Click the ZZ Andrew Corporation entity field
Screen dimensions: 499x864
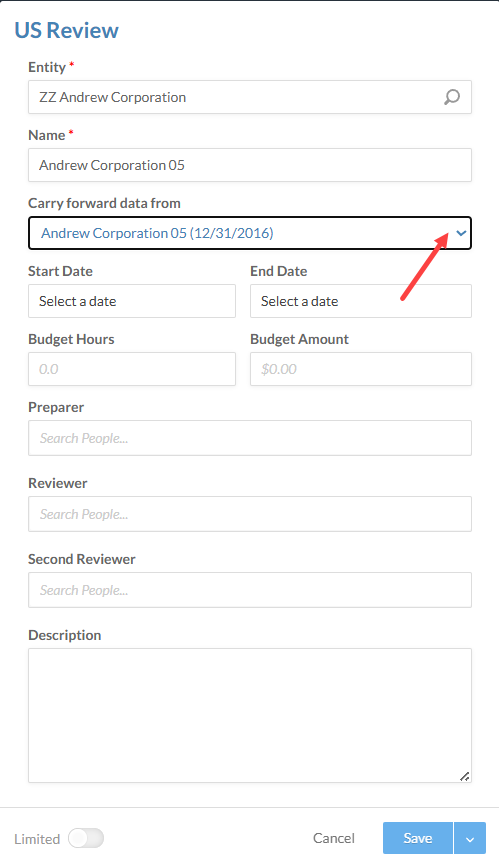click(x=250, y=97)
